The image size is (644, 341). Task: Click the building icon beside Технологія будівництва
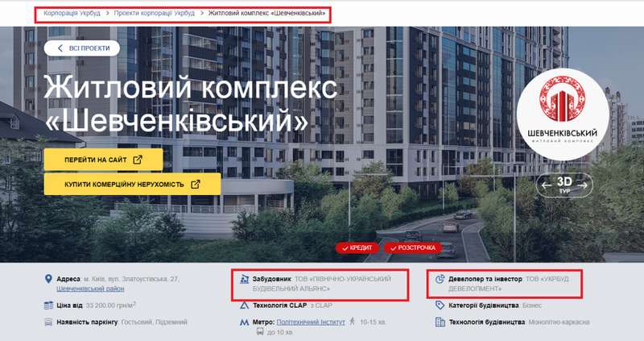[x=440, y=322]
